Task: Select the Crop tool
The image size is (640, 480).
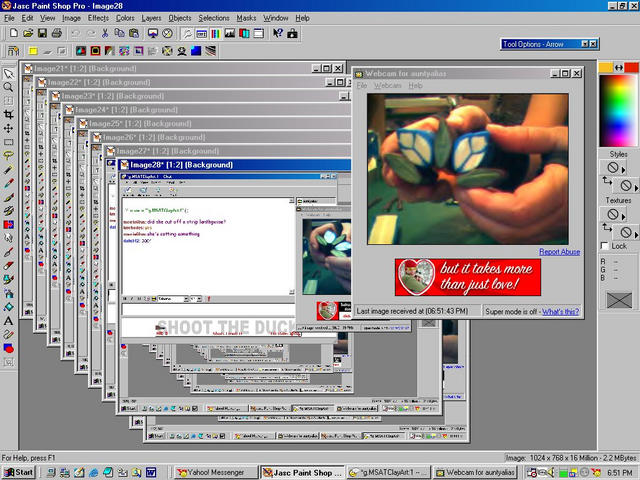Action: tap(8, 115)
